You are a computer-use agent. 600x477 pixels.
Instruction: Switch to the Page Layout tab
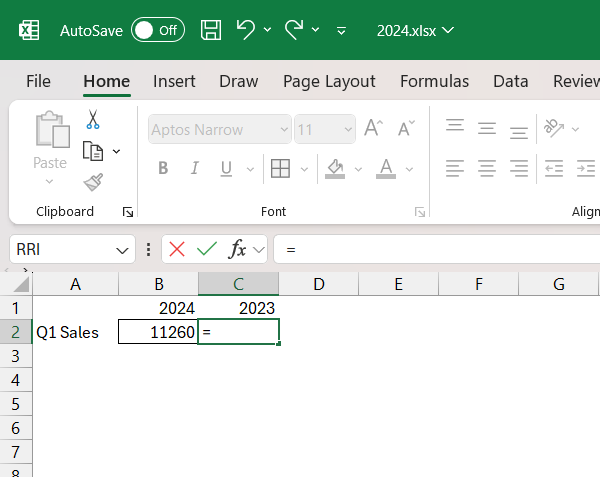(329, 81)
